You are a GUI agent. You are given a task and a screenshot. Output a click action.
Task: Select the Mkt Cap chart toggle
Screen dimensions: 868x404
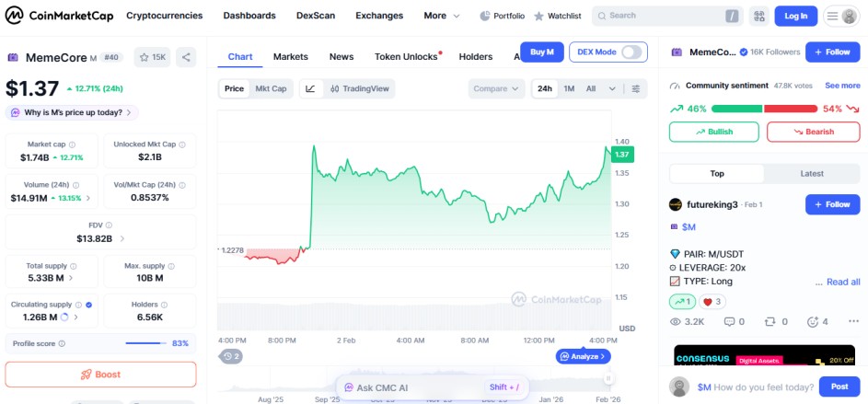[271, 88]
